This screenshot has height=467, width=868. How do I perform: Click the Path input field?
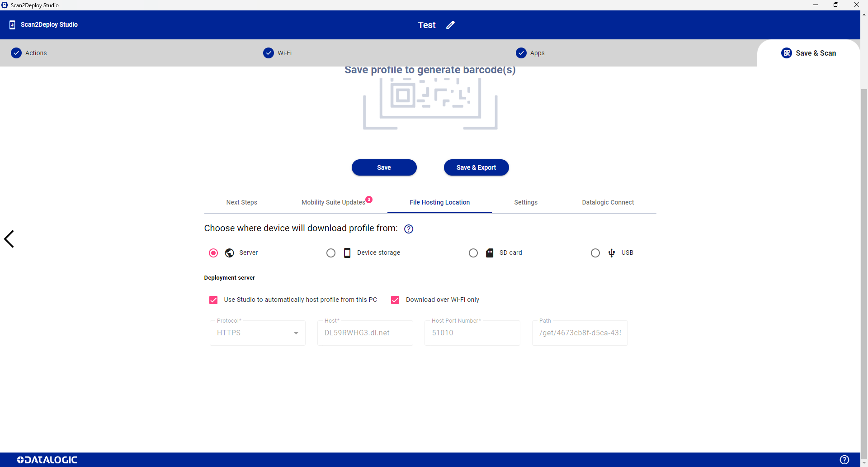[580, 333]
